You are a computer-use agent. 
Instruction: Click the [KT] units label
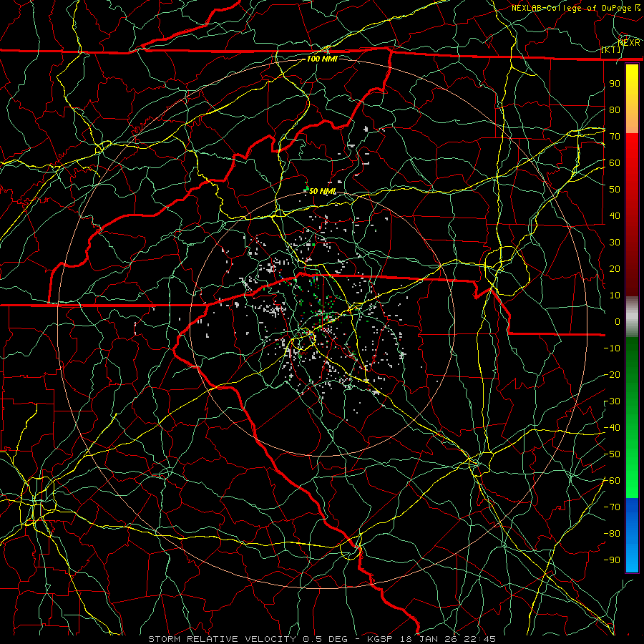(611, 49)
